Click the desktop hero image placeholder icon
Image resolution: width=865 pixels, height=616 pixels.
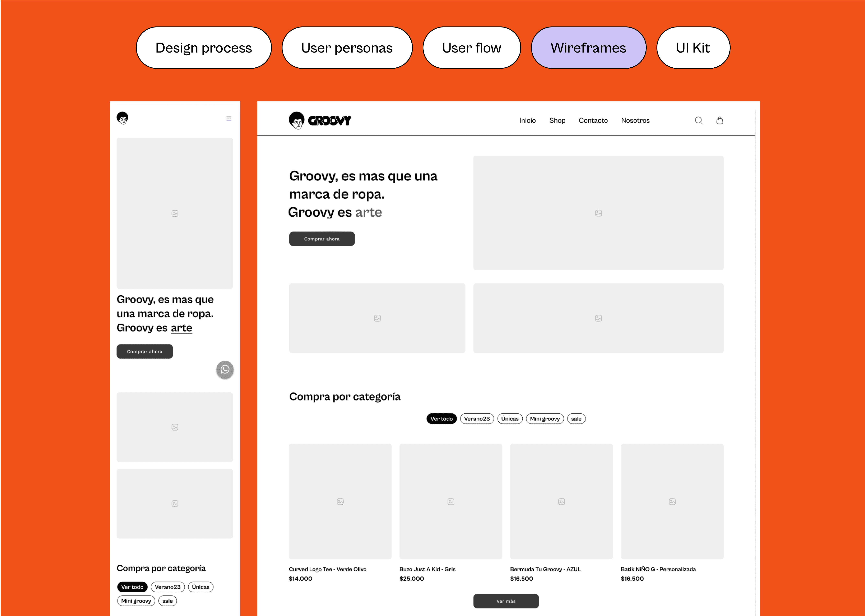coord(598,213)
